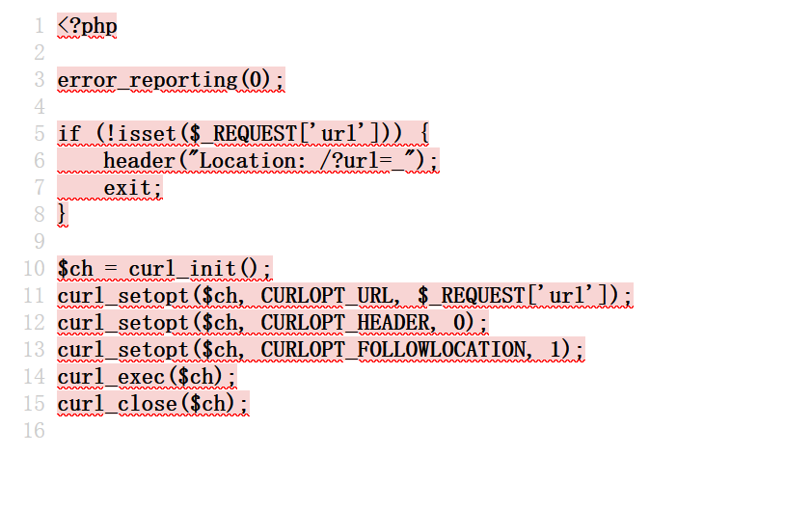Click the CURLOPT_FOLLOWLOCATION constant
This screenshot has height=508, width=812.
coord(393,350)
